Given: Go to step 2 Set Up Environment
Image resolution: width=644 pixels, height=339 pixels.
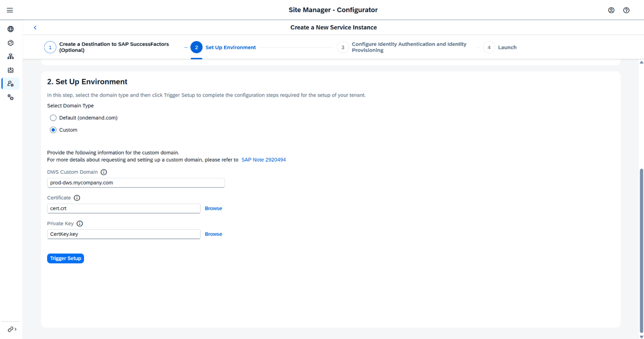Looking at the screenshot, I should pyautogui.click(x=223, y=47).
